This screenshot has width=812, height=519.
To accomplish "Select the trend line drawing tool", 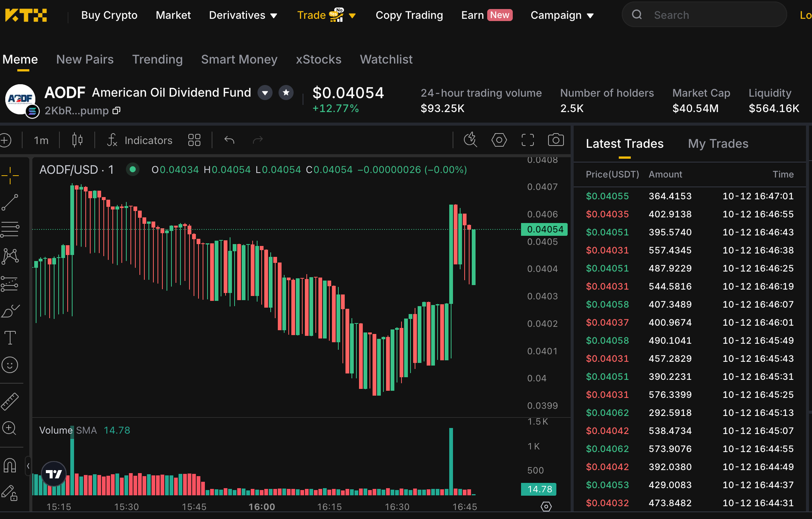I will click(x=10, y=202).
